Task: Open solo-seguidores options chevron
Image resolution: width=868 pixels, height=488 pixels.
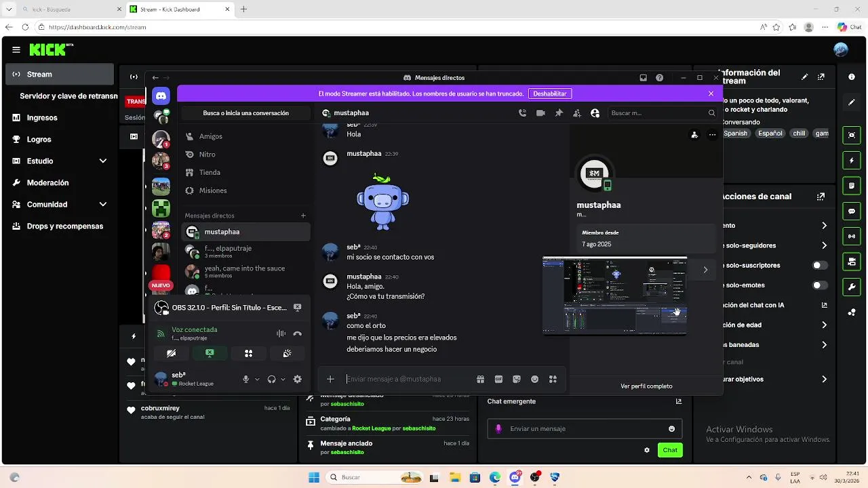Action: [x=825, y=245]
